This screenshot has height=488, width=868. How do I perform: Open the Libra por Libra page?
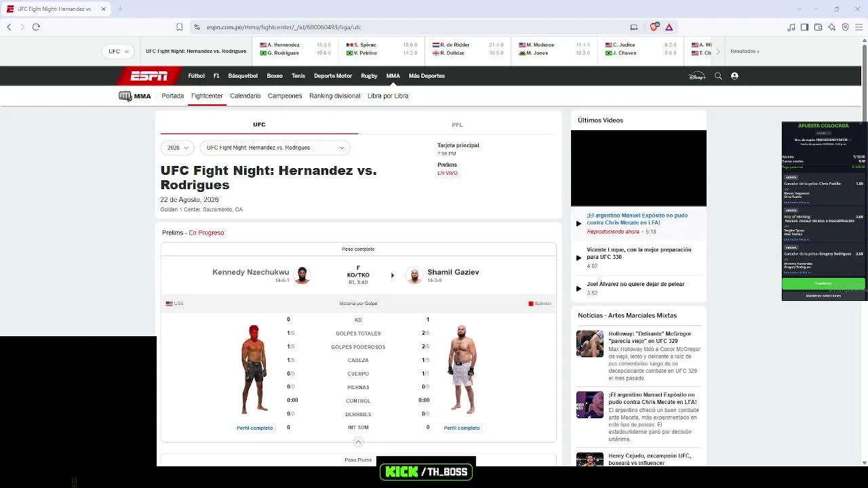click(388, 96)
